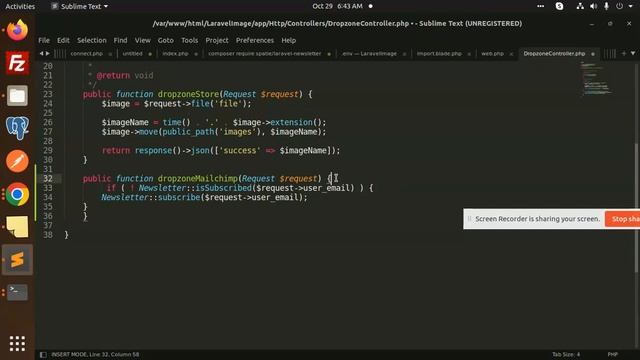
Task: Open pgAdmin elephant icon in dock
Action: (17, 128)
